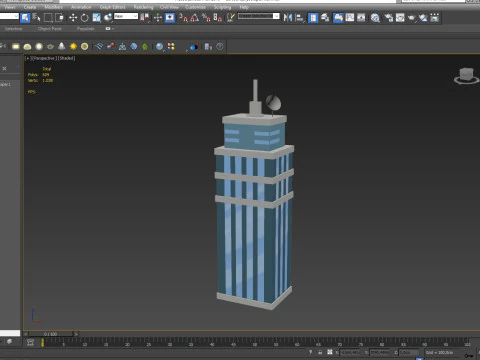Click the Select and Manipulate icon
480x360 pixels.
pyautogui.click(x=158, y=17)
